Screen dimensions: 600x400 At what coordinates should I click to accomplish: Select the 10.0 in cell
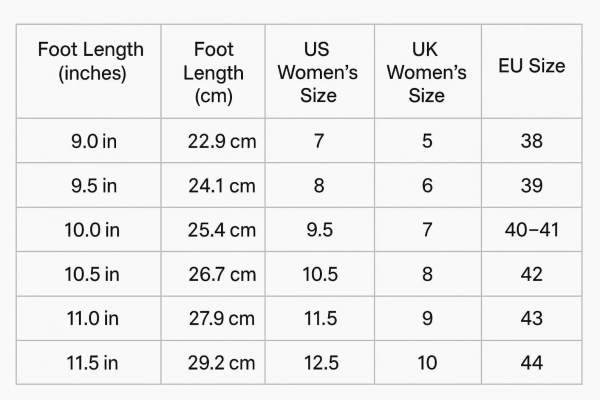91,230
